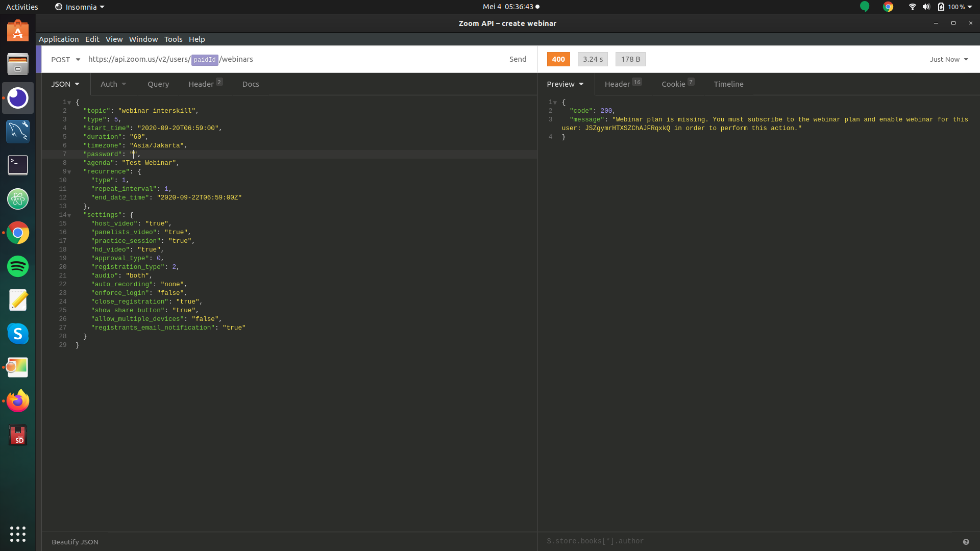Switch to the response Timeline tab

tap(728, 84)
